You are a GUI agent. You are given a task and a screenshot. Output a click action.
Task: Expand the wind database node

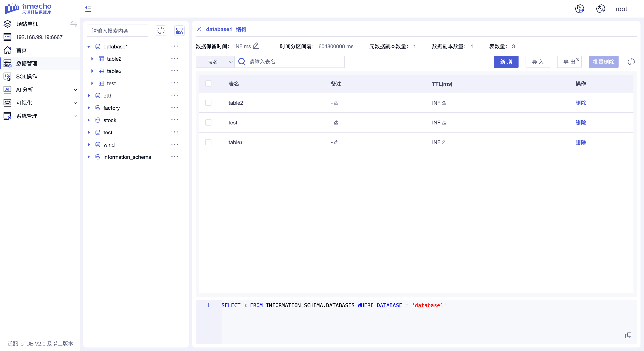89,145
